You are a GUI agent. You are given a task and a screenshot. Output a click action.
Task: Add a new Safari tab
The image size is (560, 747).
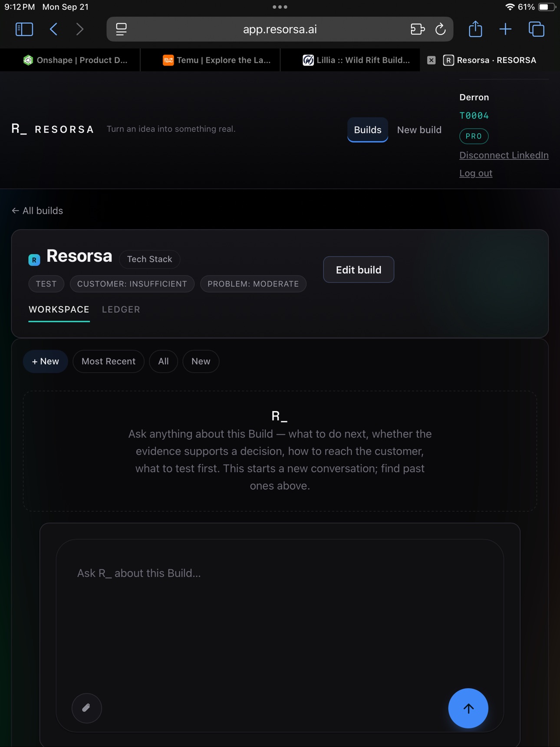[505, 29]
